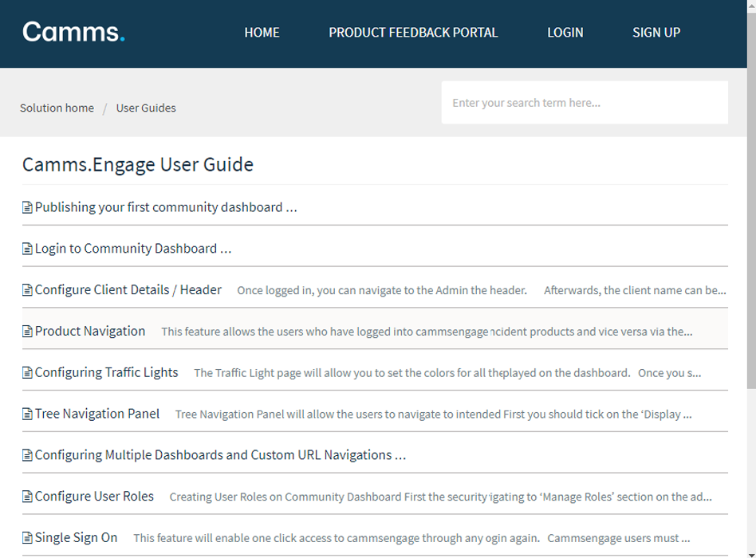Open the SIGN UP page
The width and height of the screenshot is (756, 558).
coord(656,33)
